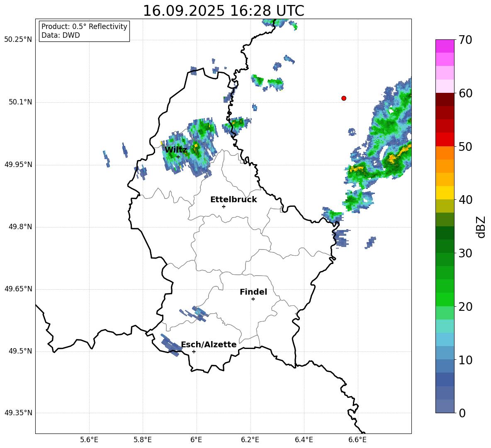Click the colorbar tick value 20
The image size is (491, 448).
click(465, 307)
